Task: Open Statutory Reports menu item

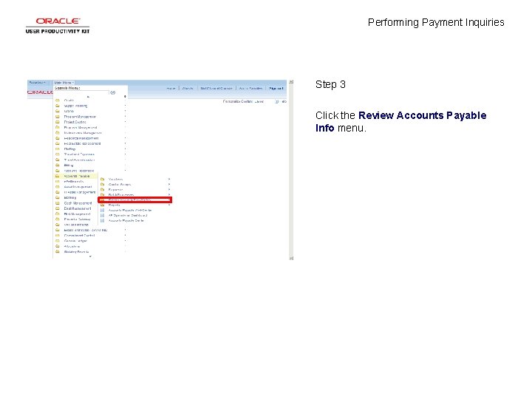Action: [x=76, y=252]
